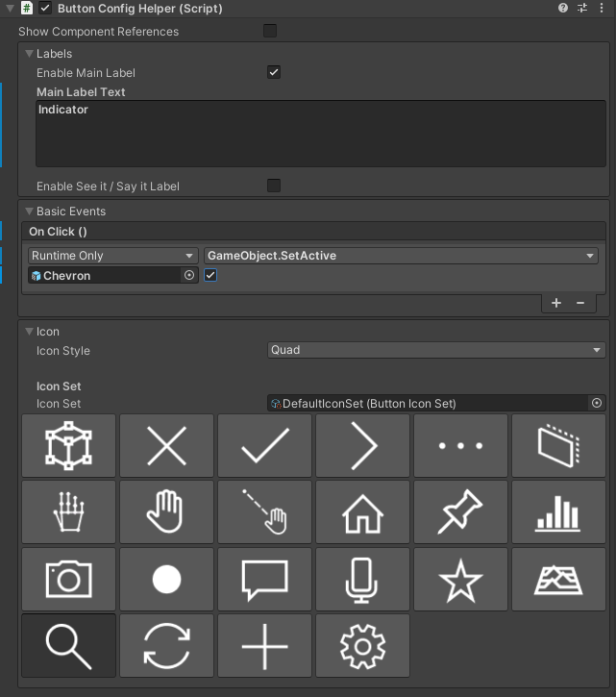Collapse the Icon section
Image resolution: width=616 pixels, height=697 pixels.
coord(30,332)
